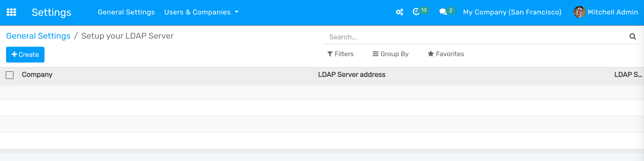This screenshot has width=644, height=161.
Task: Expand the Users & Companies dropdown menu
Action: pos(201,12)
